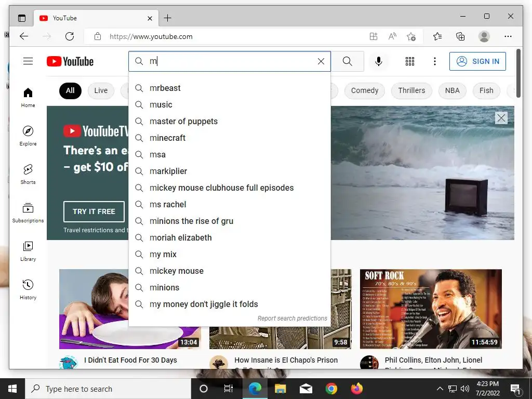Select the Fish filter chip
Viewport: 532px width, 399px height.
(x=486, y=90)
